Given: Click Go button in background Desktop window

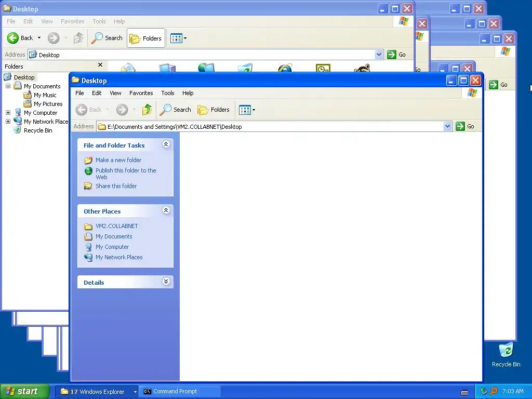Looking at the screenshot, I should 396,55.
